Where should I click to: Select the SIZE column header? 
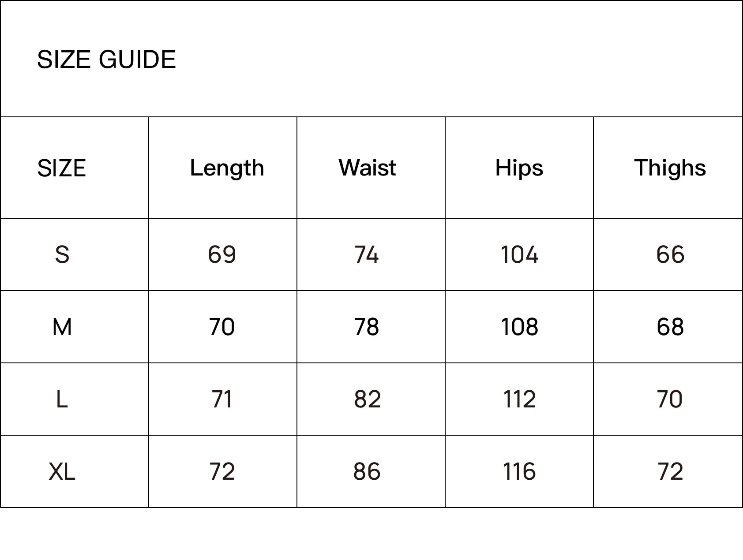pos(61,168)
